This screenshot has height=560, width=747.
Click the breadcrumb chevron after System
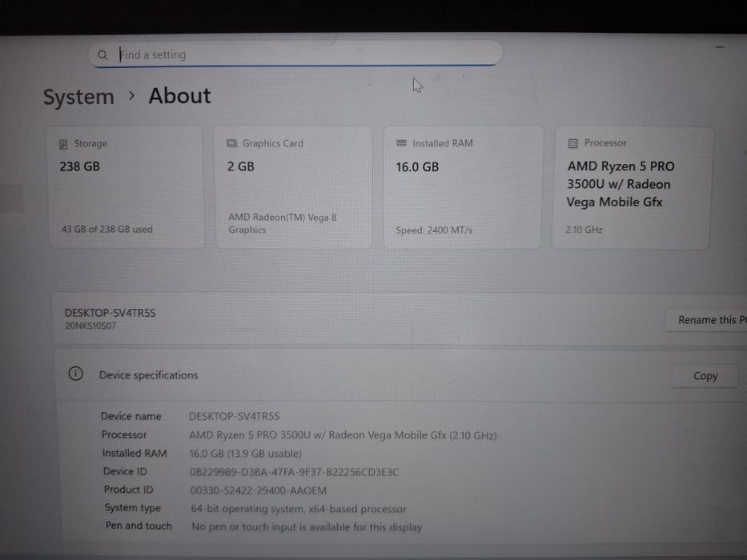tap(131, 96)
